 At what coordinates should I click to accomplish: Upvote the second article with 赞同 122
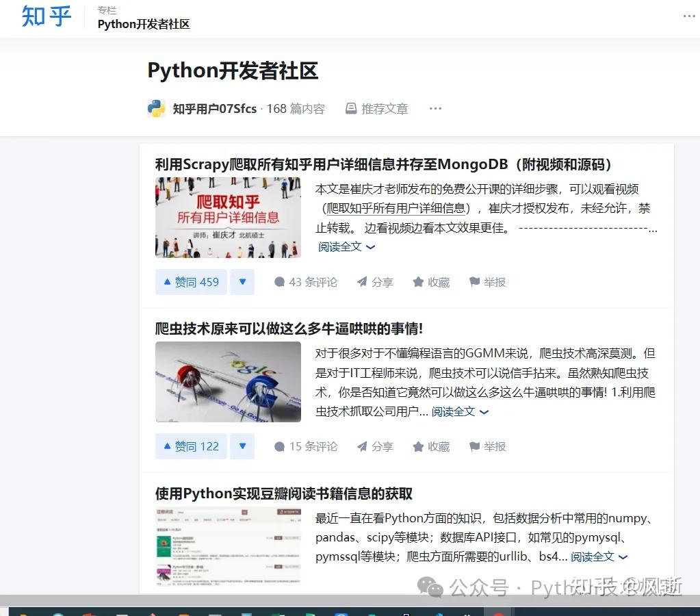190,446
